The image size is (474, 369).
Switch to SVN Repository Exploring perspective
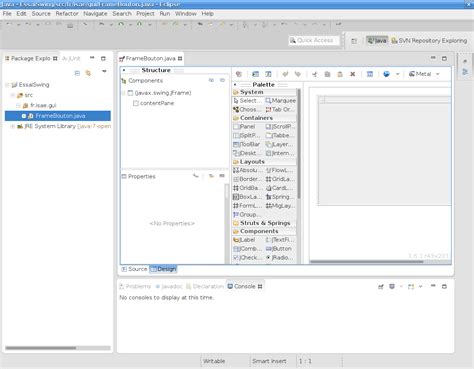(x=429, y=41)
